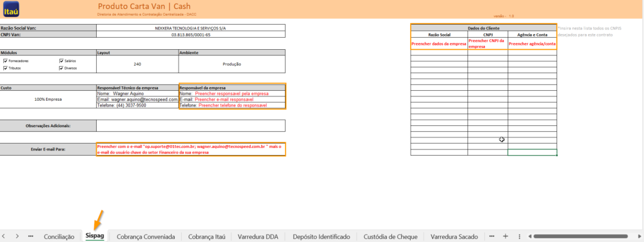
Task: Select the Dados do Cliente header
Action: [x=484, y=28]
